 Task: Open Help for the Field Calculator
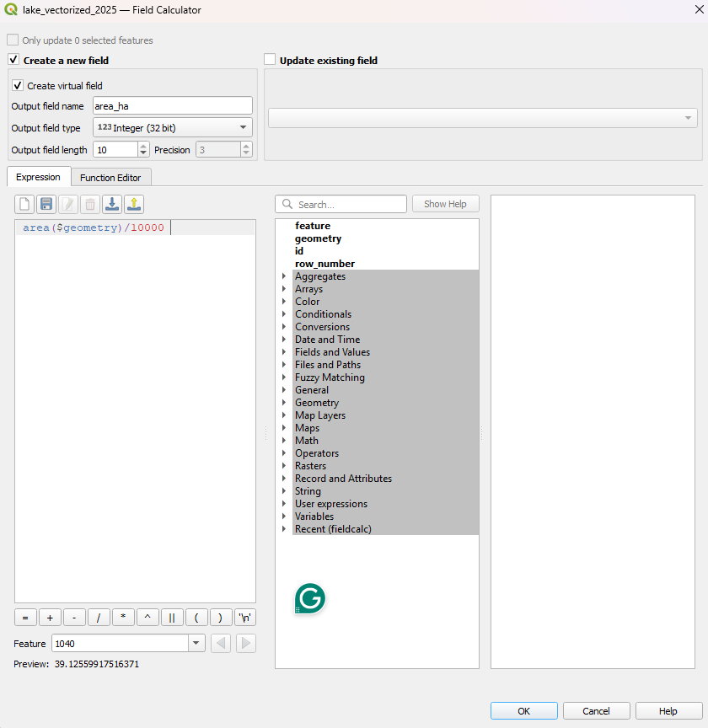(668, 711)
